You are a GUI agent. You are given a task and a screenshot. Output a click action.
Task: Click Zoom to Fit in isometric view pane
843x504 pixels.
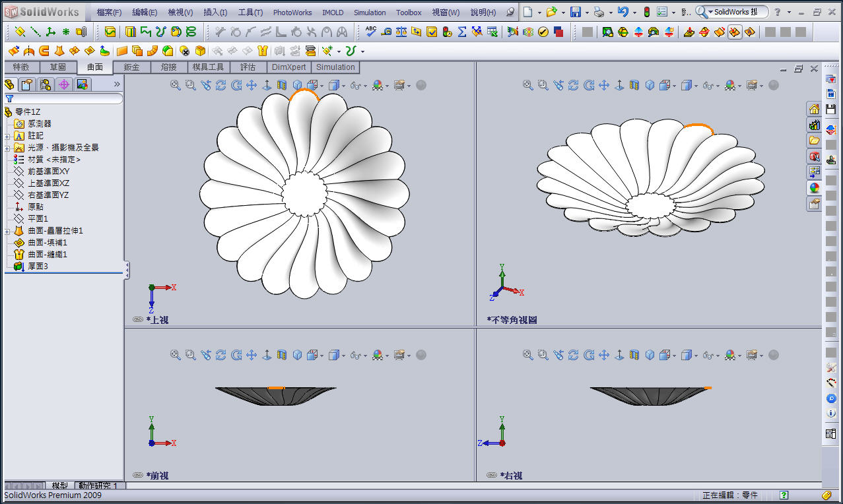pyautogui.click(x=527, y=85)
